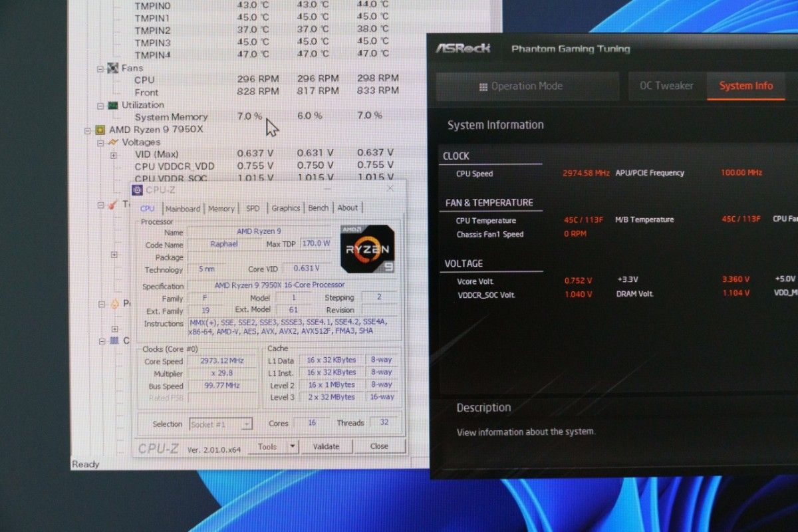Open the OC Tweaker tab
Image resolution: width=798 pixels, height=532 pixels.
[x=666, y=86]
